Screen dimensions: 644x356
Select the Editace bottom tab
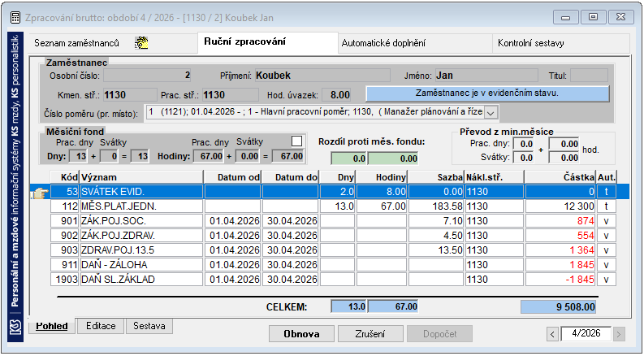101,326
